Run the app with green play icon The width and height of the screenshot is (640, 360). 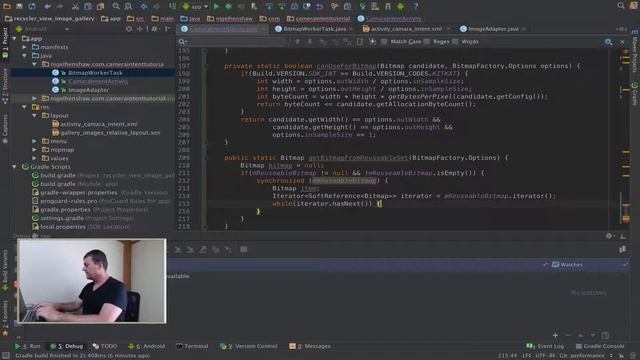click(x=216, y=6)
